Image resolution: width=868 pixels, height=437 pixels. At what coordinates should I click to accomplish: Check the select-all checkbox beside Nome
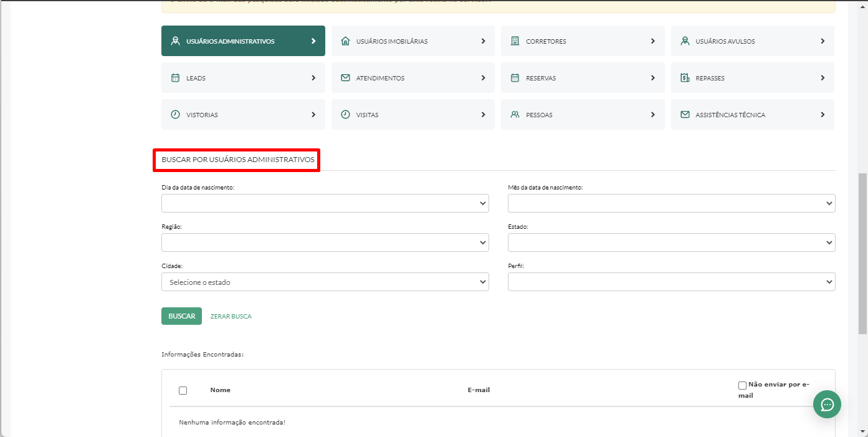click(x=183, y=390)
